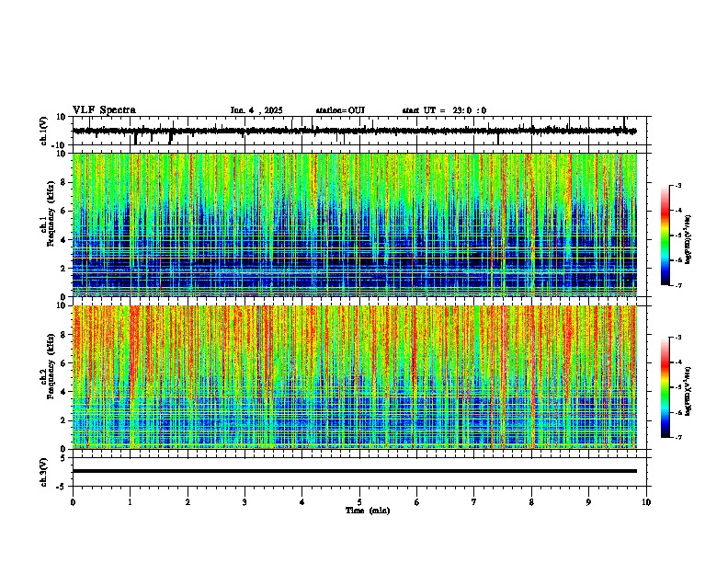Click the flat black ch.3 voltage trace

tap(355, 471)
